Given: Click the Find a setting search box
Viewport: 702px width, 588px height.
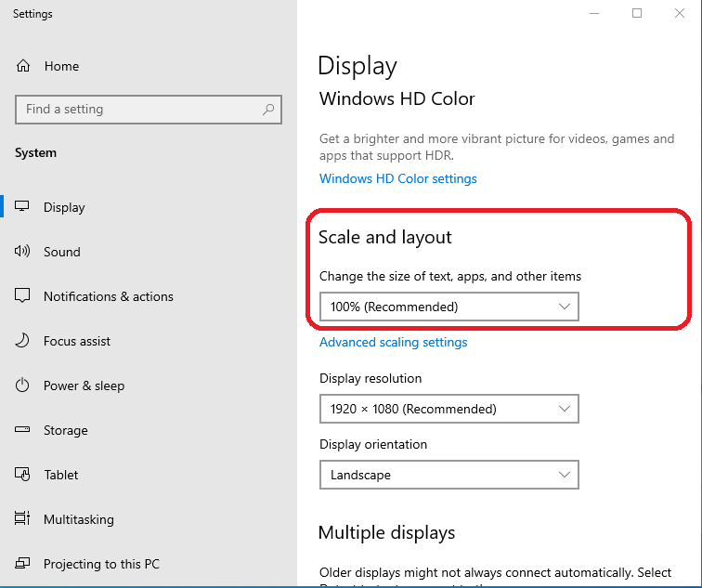Looking at the screenshot, I should pos(139,110).
